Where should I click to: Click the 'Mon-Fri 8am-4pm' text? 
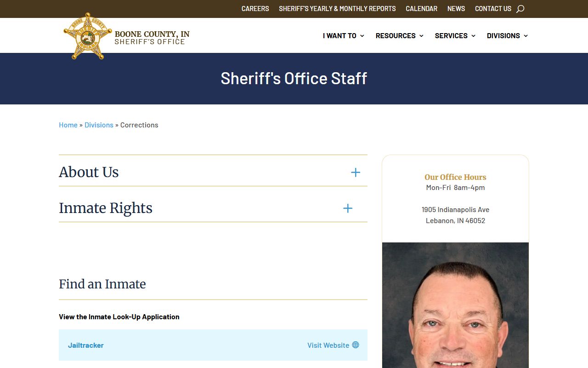455,187
